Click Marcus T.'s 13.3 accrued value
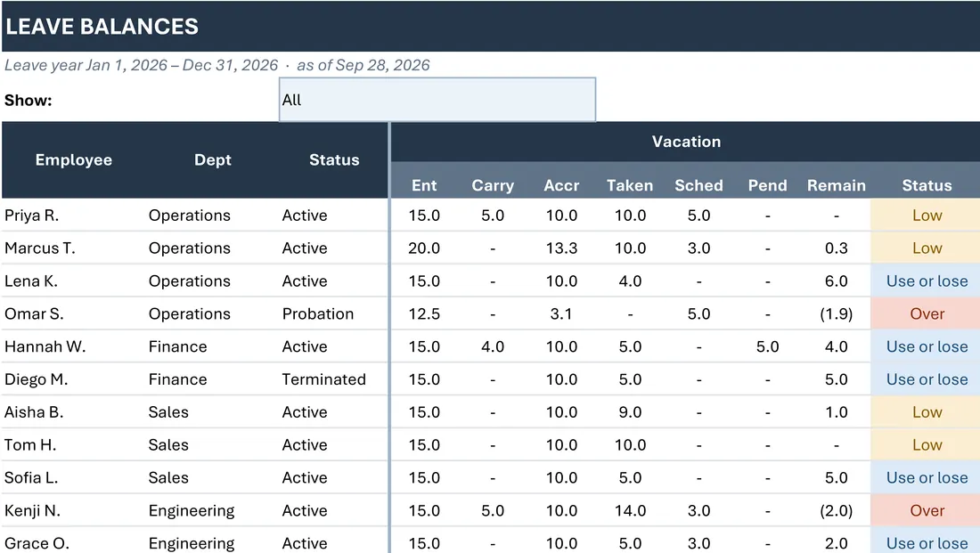Screen dimensions: 980x553 [561, 248]
